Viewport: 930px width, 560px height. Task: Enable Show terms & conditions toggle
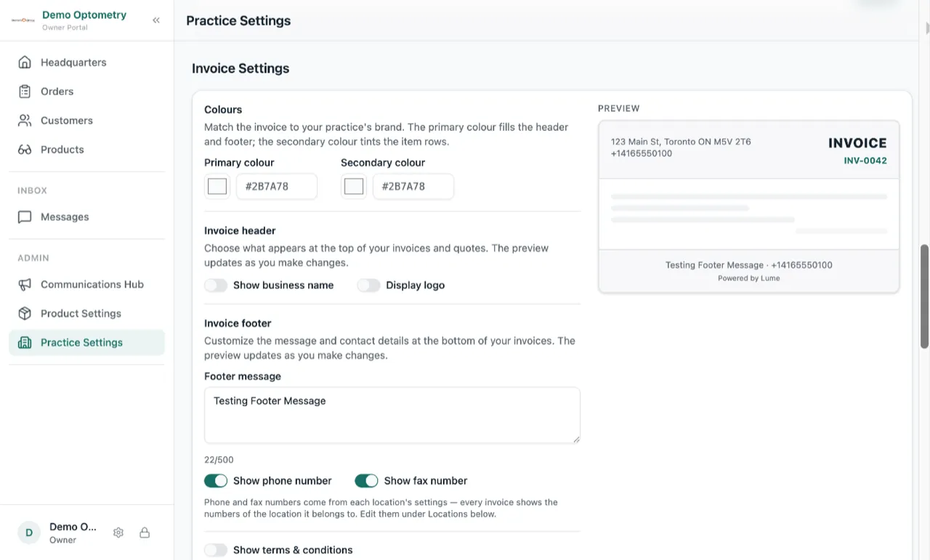[x=216, y=551]
